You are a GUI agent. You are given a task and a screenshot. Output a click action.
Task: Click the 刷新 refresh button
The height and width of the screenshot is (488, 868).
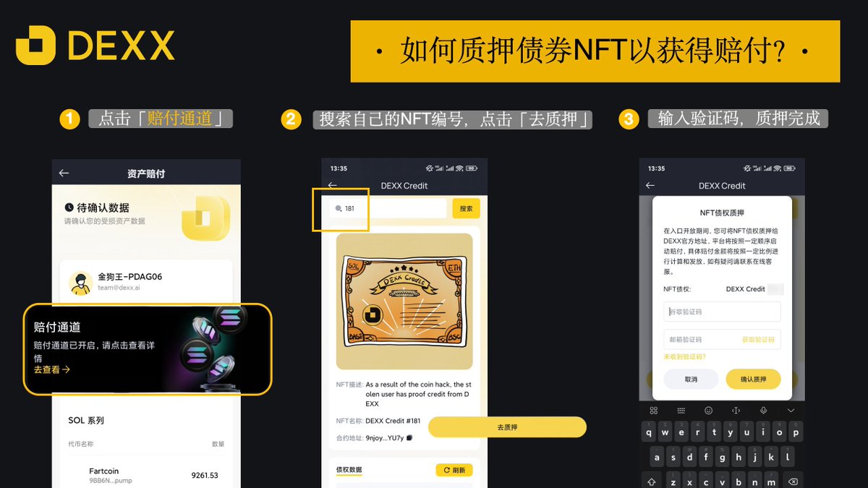point(454,470)
